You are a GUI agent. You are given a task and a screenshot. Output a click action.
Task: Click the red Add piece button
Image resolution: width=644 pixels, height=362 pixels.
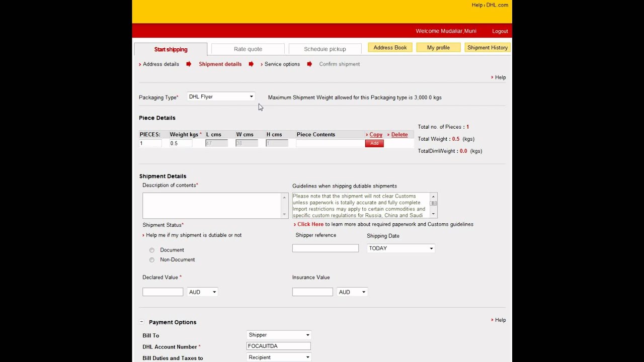point(374,143)
